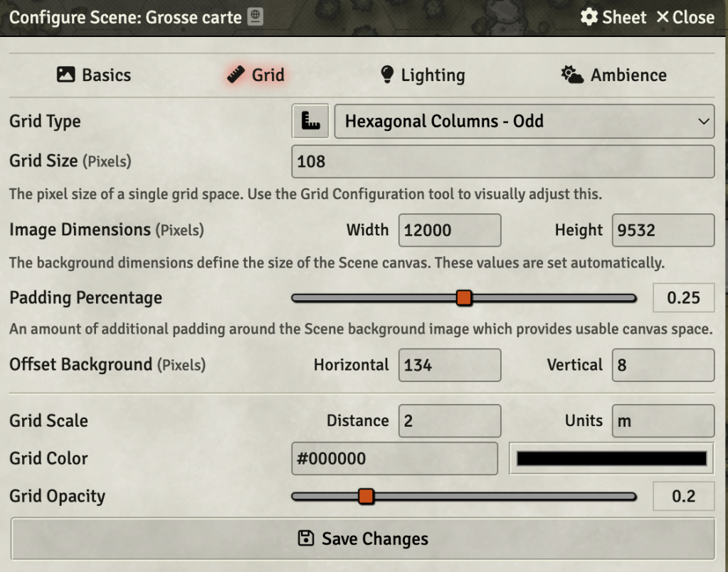Click the floppy disk save icon
The height and width of the screenshot is (572, 728).
pyautogui.click(x=306, y=539)
